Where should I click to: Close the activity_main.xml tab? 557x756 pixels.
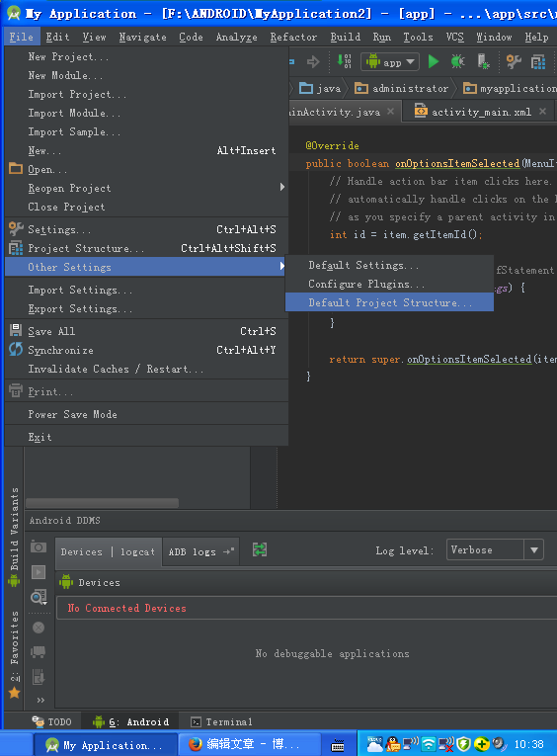coord(542,112)
